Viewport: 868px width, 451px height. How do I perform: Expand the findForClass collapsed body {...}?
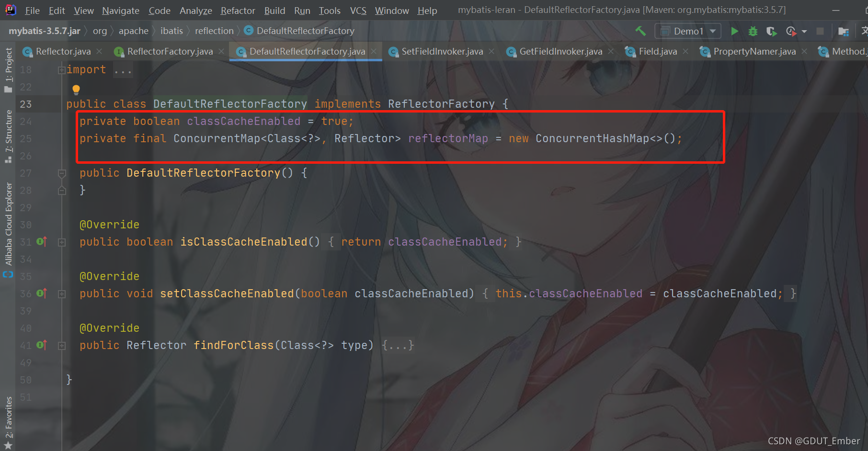tap(398, 345)
